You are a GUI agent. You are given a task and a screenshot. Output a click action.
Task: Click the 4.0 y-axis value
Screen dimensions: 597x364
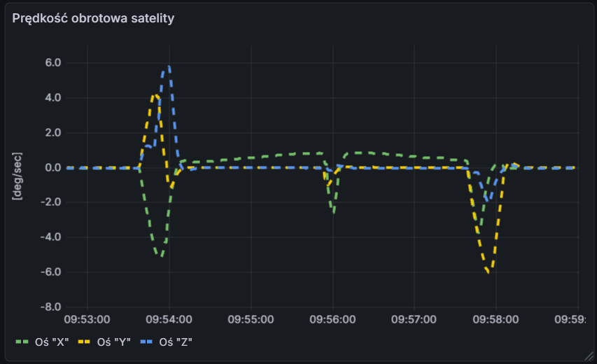[53, 98]
